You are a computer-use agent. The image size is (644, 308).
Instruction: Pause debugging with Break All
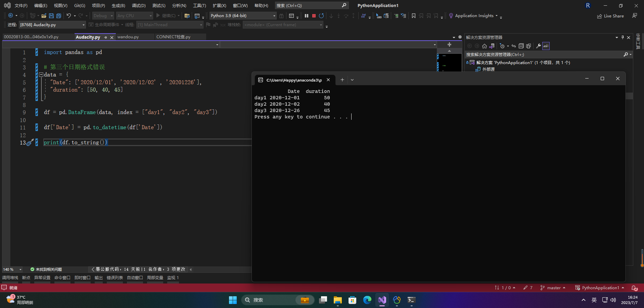coord(307,16)
